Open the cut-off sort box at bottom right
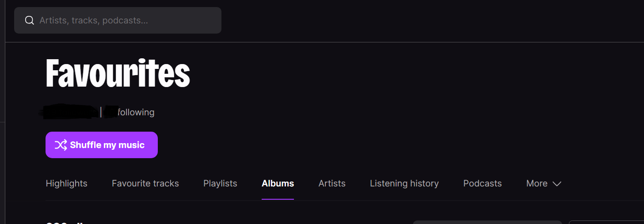The width and height of the screenshot is (644, 224). pos(606,222)
